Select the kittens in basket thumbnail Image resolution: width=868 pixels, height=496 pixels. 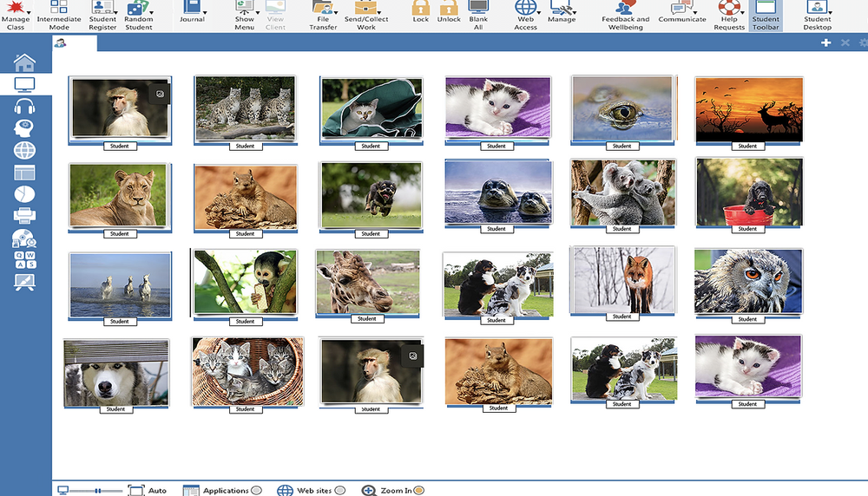click(x=247, y=372)
